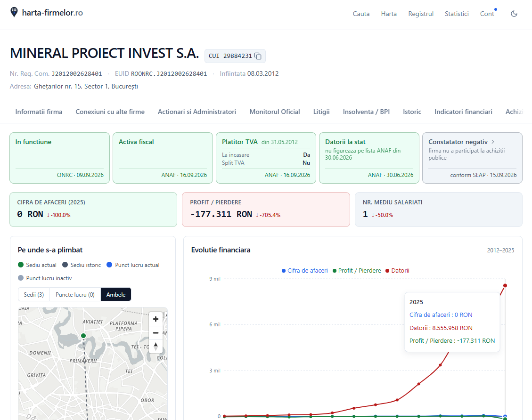532x420 pixels.
Task: Click the Punct lucru inactiv gray legend dot
Action: (21, 278)
